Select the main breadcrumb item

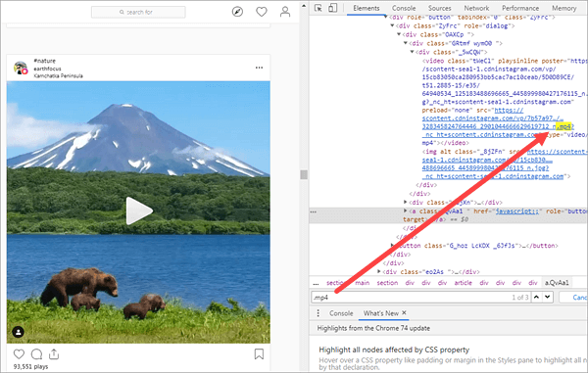pos(362,283)
